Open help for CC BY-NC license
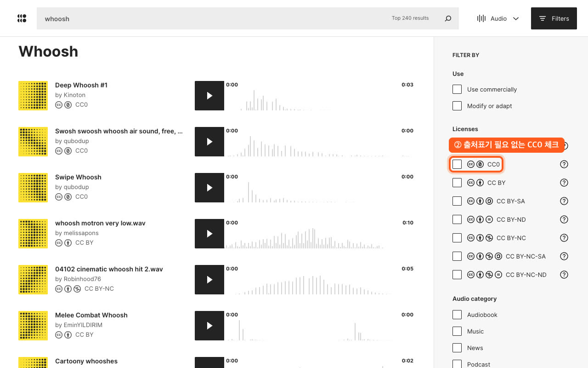This screenshot has height=368, width=588. [564, 238]
